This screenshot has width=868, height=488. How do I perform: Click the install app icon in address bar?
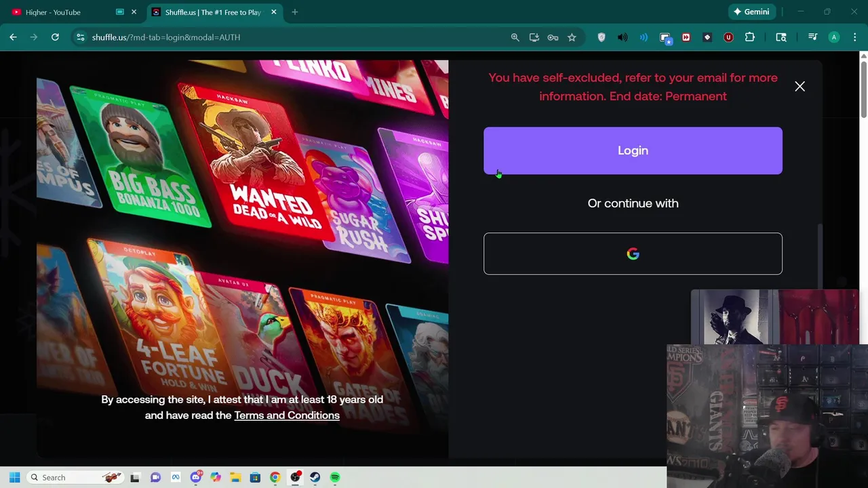(534, 37)
